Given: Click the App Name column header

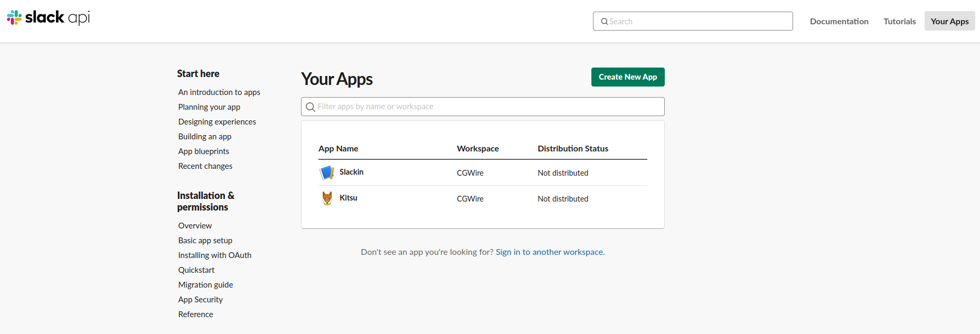Looking at the screenshot, I should tap(338, 149).
